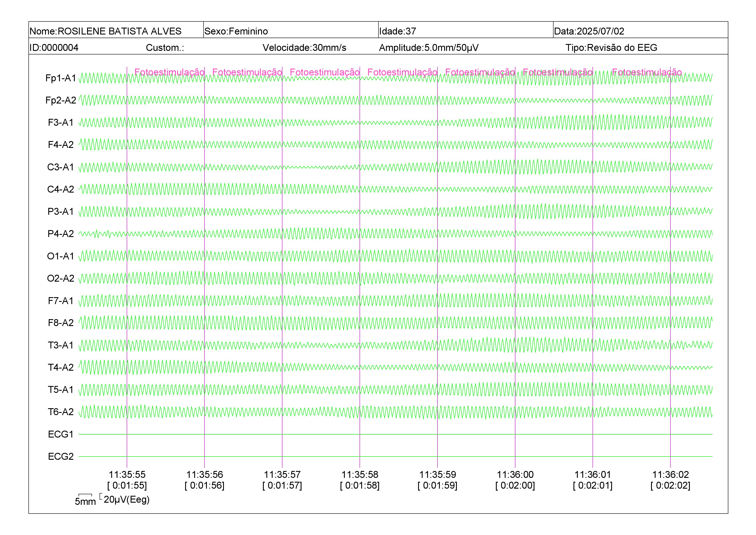Select the ID:0000004 text
Screen dimensions: 756x535
coord(54,47)
